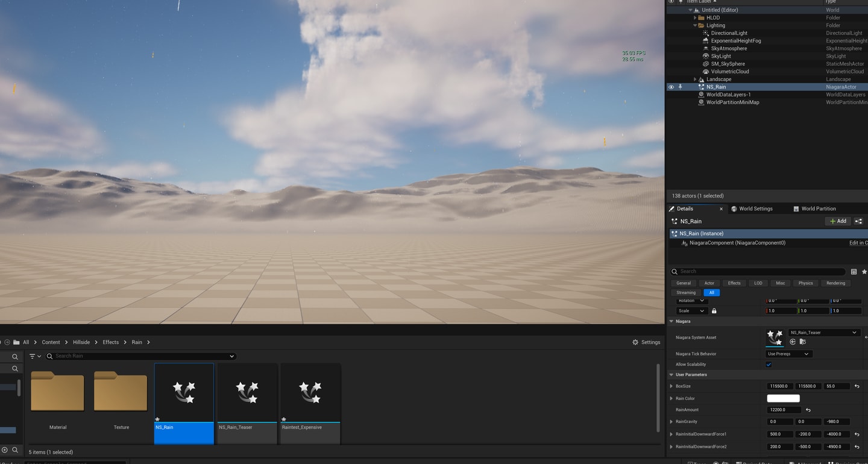Browse to Niagara asset in Content Browser
The height and width of the screenshot is (464, 868).
coord(802,342)
